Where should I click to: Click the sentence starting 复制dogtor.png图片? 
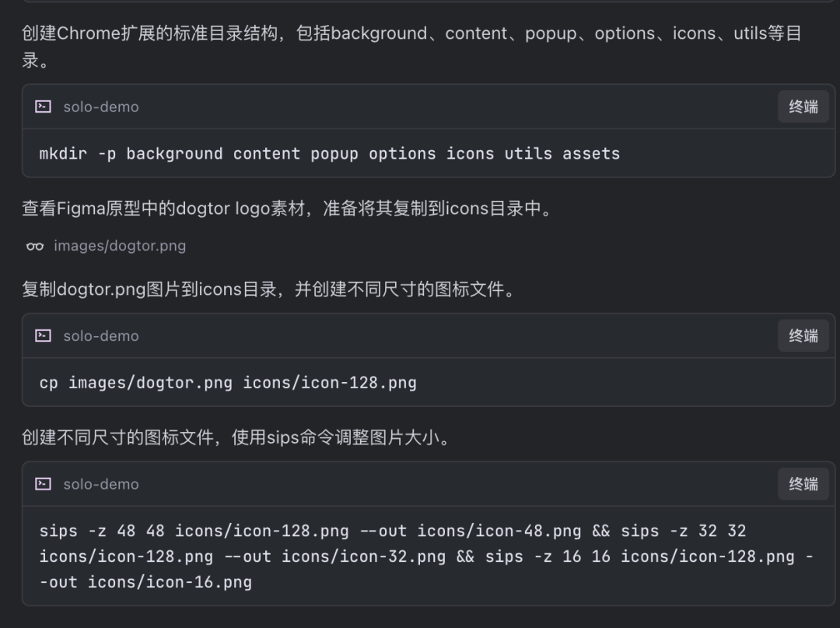268,289
